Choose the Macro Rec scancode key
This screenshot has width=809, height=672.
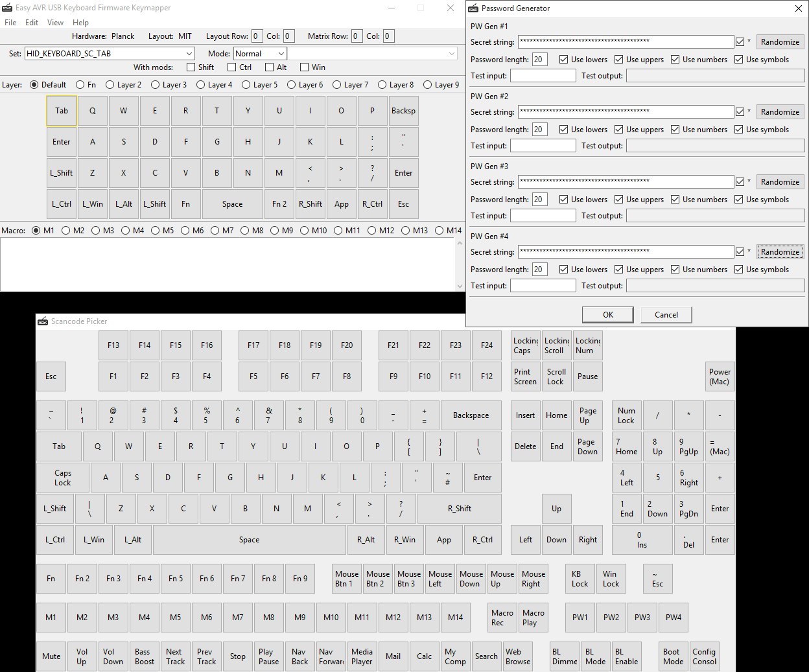pos(502,618)
